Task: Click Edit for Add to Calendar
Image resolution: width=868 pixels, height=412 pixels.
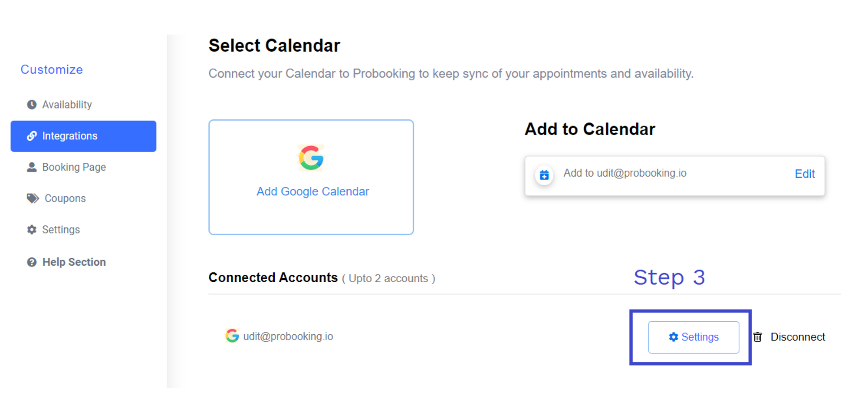Action: (x=805, y=174)
